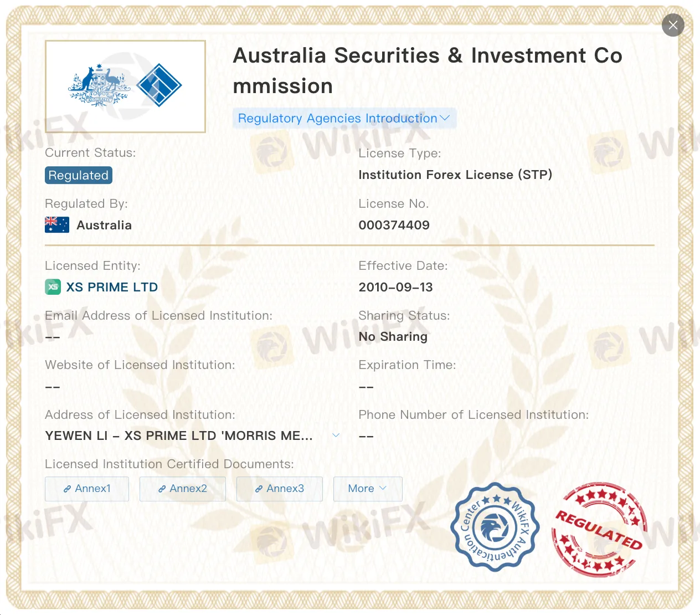Click the XS green logo icon

[53, 287]
